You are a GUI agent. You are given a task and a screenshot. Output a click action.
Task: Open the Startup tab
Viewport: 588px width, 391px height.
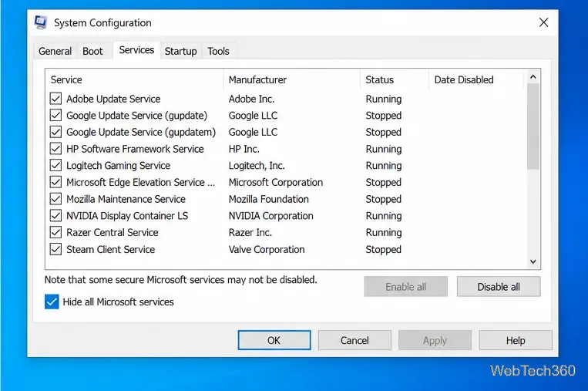[181, 51]
